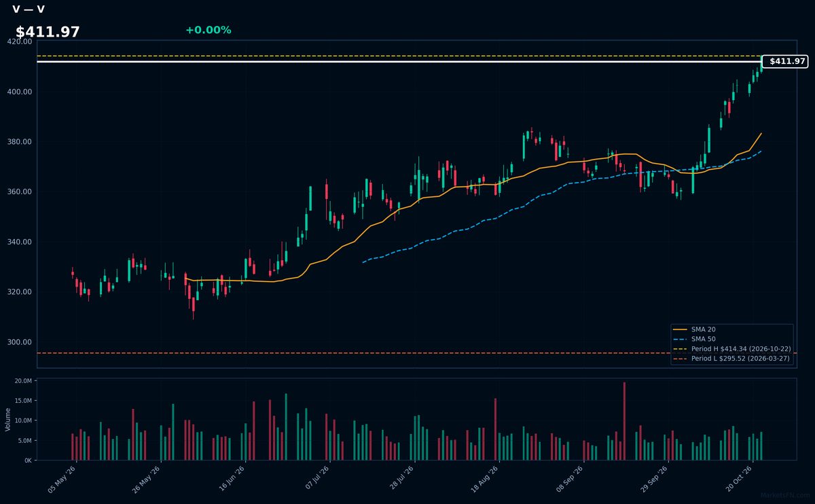Click the 300.00 price axis label
The image size is (815, 504).
tap(20, 342)
